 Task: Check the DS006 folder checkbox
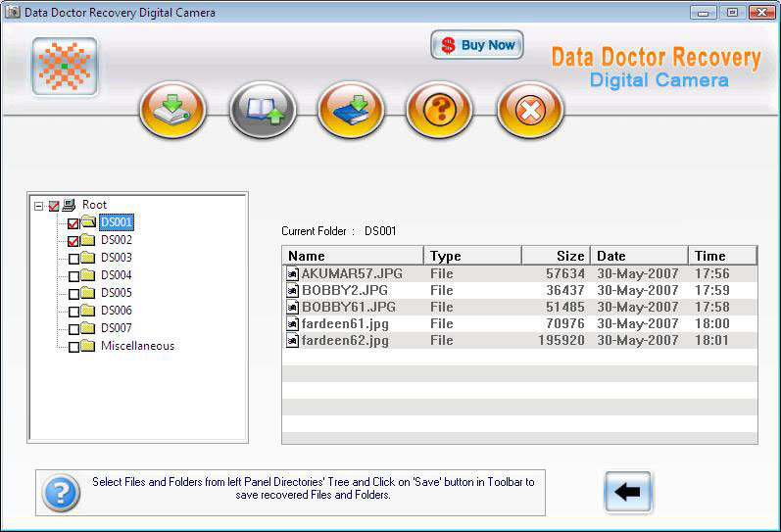coord(73,312)
